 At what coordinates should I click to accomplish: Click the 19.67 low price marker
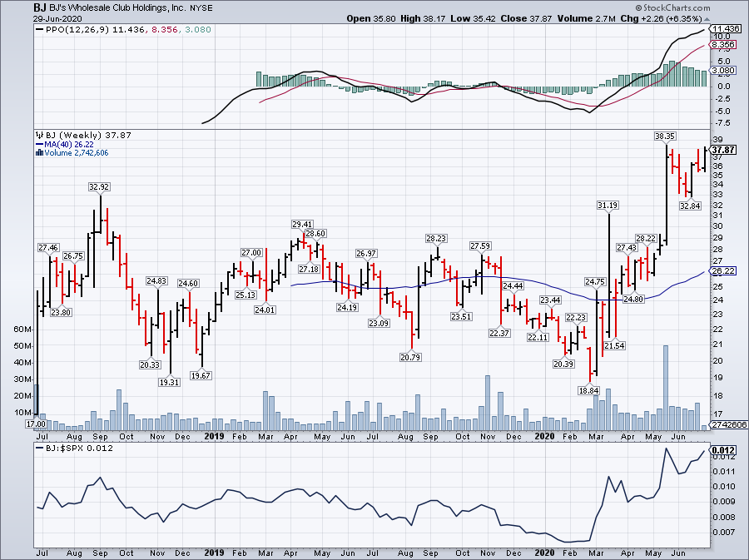pos(201,376)
